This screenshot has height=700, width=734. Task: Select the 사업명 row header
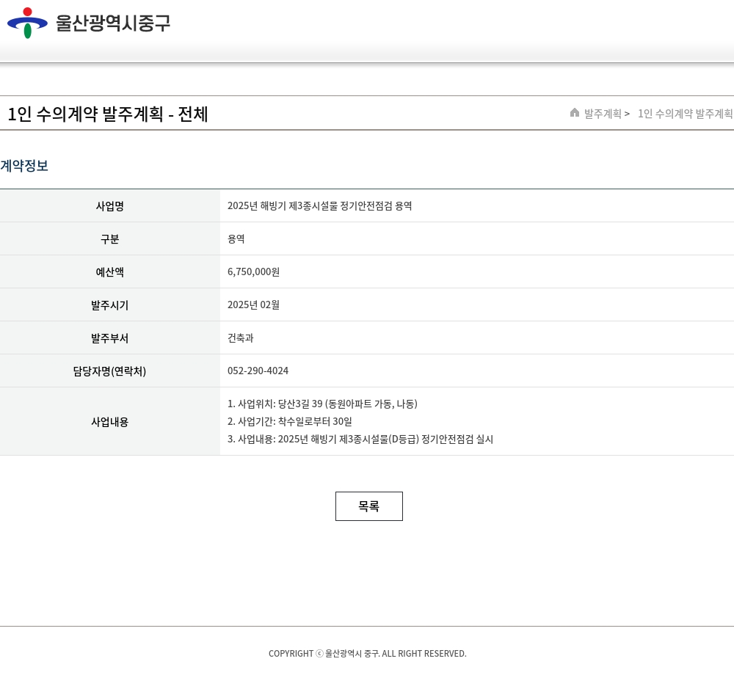coord(110,206)
